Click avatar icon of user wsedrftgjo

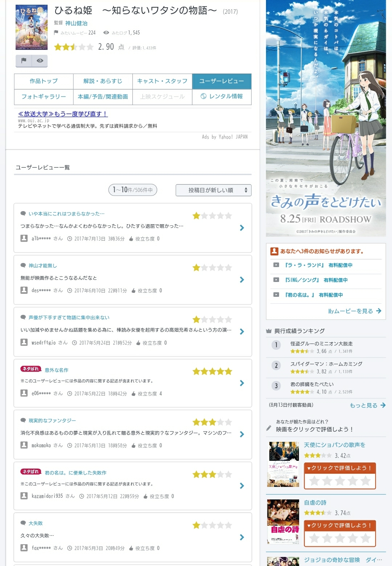[x=24, y=342]
